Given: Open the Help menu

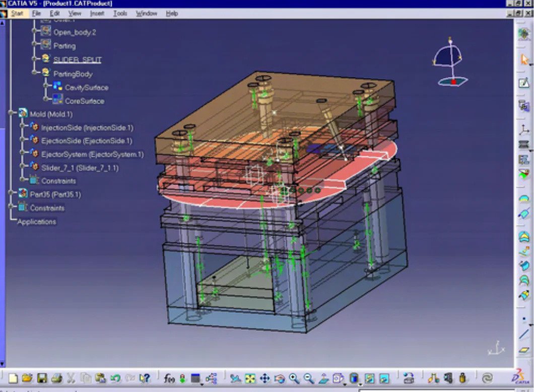Looking at the screenshot, I should point(172,13).
